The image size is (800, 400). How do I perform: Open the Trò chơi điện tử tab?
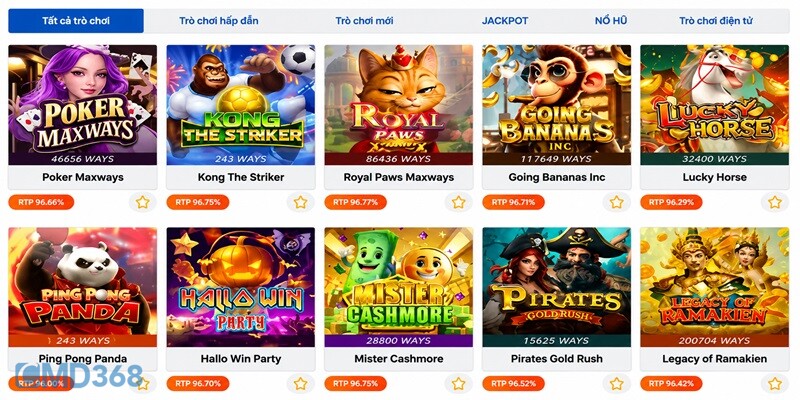click(716, 21)
